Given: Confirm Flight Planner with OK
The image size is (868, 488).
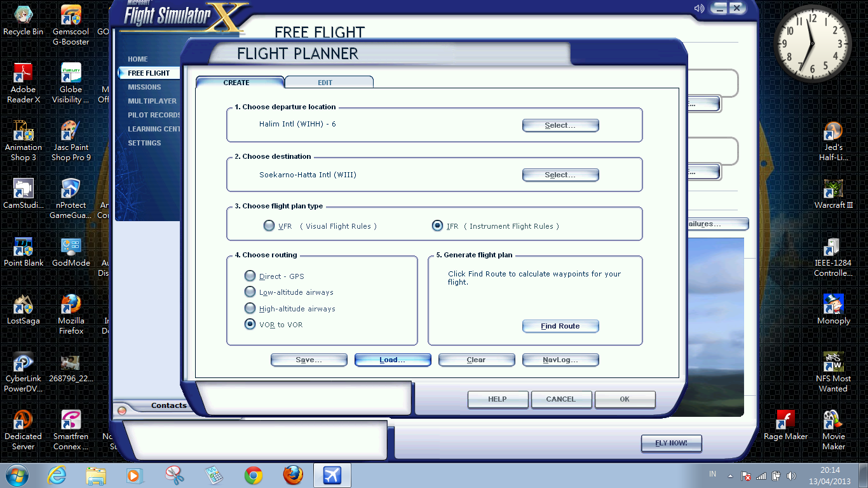Looking at the screenshot, I should [x=625, y=400].
